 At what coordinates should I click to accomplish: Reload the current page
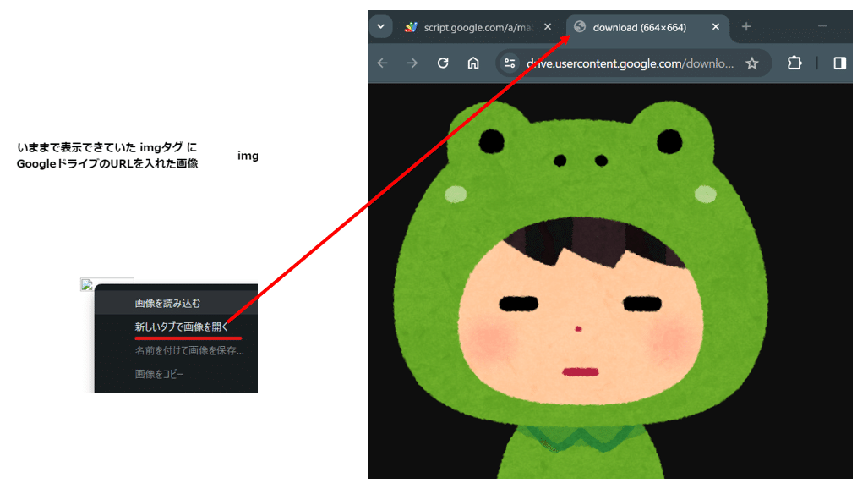(x=443, y=63)
